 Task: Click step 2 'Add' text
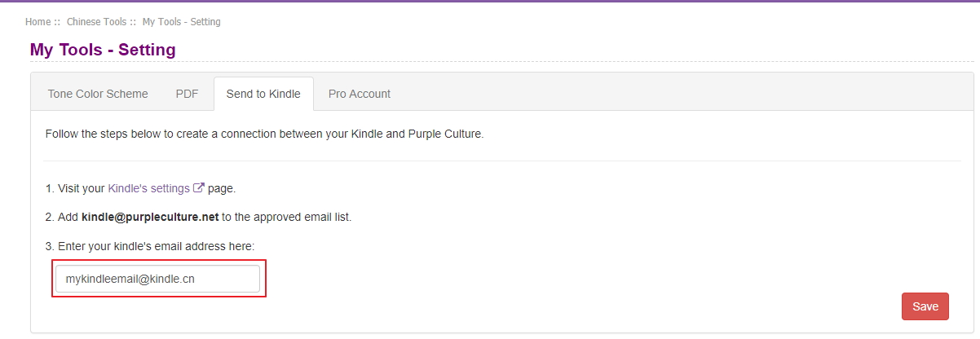[68, 218]
